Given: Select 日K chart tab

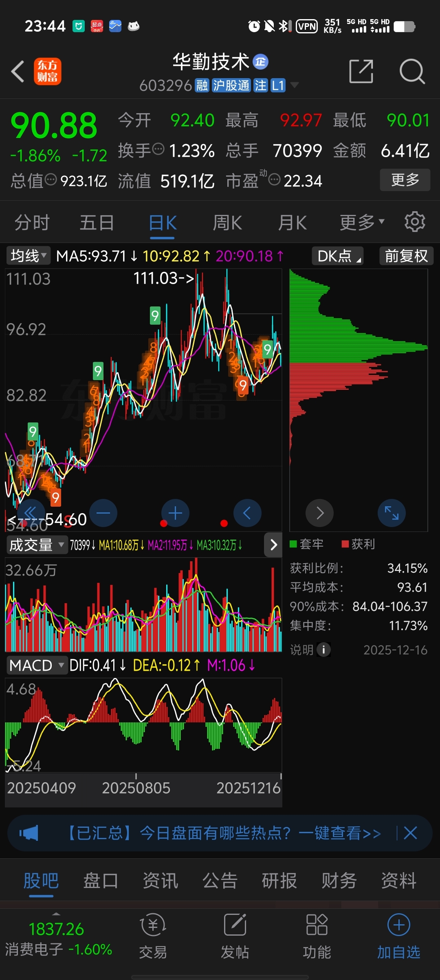Looking at the screenshot, I should (x=163, y=223).
